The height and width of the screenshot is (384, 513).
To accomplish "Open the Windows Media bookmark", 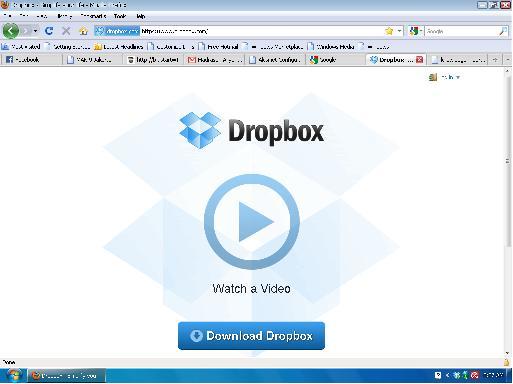I will coord(331,47).
